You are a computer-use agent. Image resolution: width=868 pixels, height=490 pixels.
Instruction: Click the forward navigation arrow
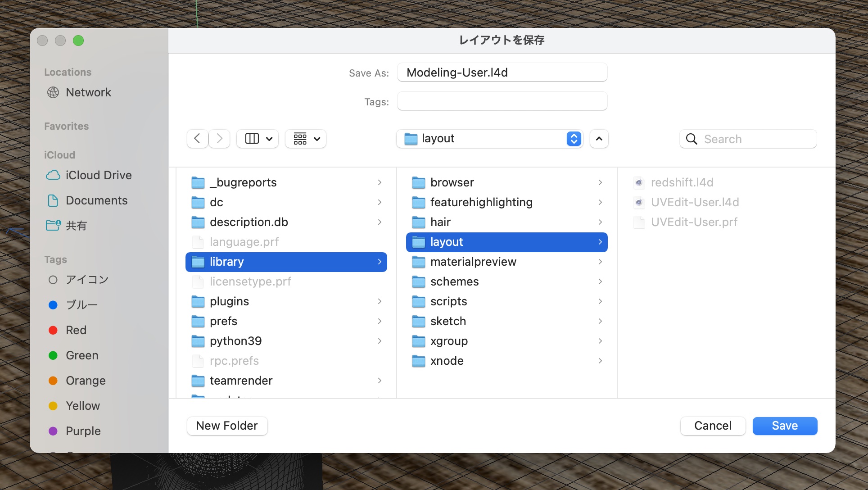(x=219, y=139)
